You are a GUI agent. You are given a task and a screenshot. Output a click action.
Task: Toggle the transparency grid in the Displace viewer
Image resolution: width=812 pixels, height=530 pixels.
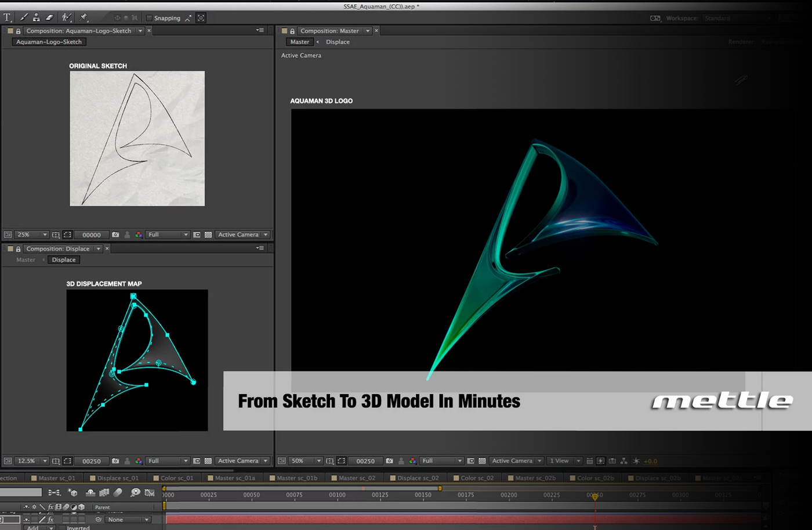coord(208,461)
